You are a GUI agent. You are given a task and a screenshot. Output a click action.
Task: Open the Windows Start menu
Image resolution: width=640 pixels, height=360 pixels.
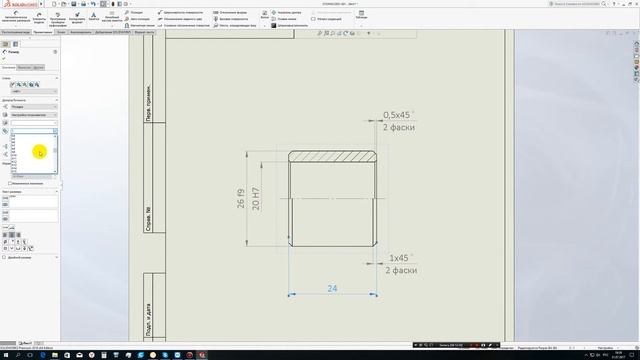pyautogui.click(x=6, y=355)
